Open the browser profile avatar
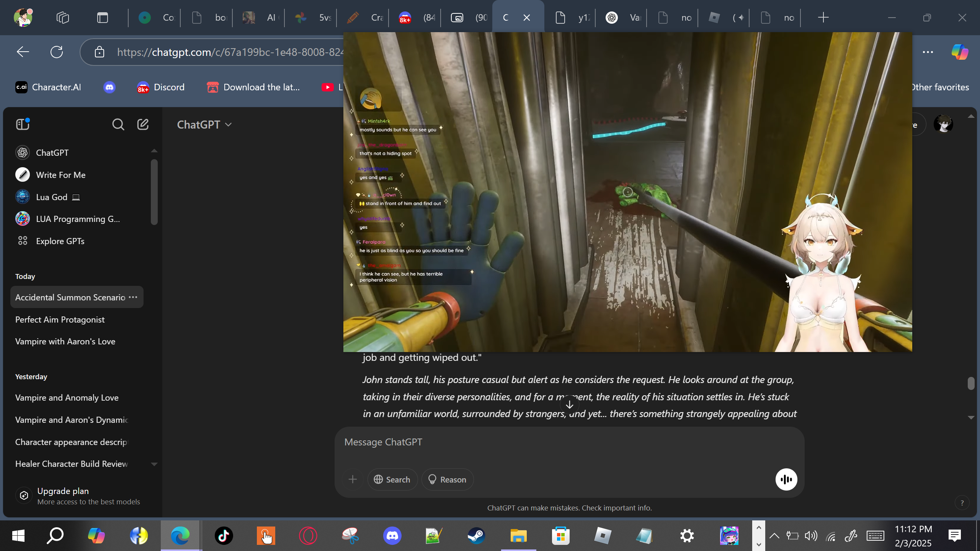 (x=23, y=18)
